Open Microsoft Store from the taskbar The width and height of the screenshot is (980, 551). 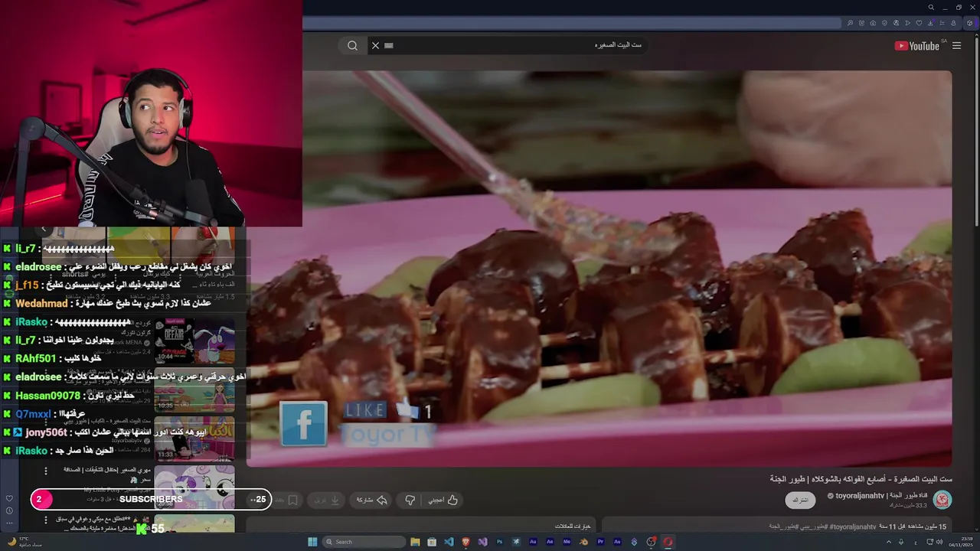[432, 542]
